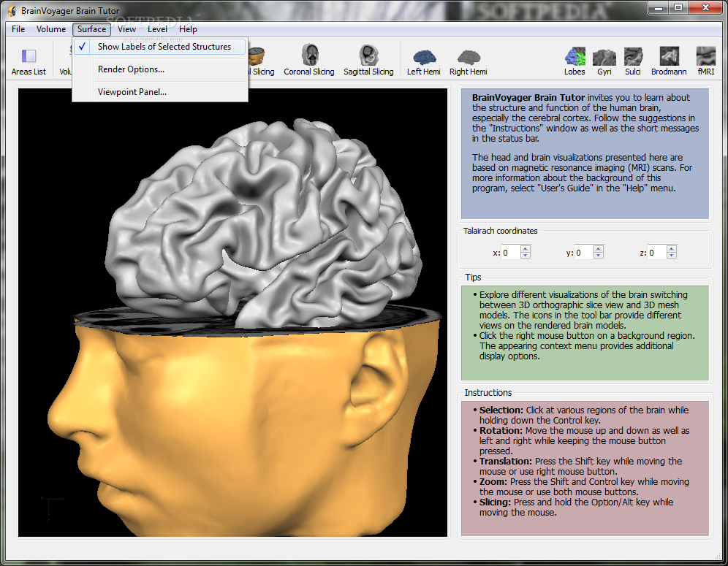728x566 pixels.
Task: Show the Right Hemi surface
Action: tap(469, 61)
